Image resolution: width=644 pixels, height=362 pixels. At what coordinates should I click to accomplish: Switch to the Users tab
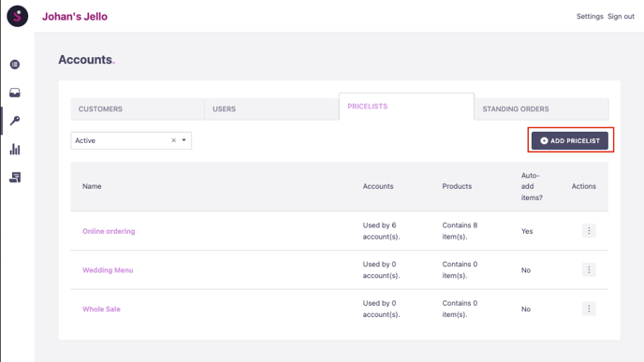point(271,109)
